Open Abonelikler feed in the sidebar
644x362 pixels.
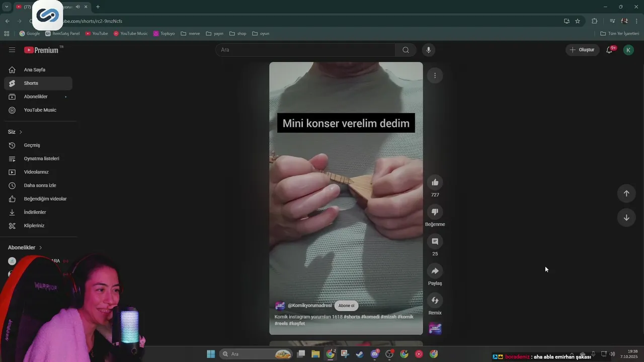(x=38, y=97)
